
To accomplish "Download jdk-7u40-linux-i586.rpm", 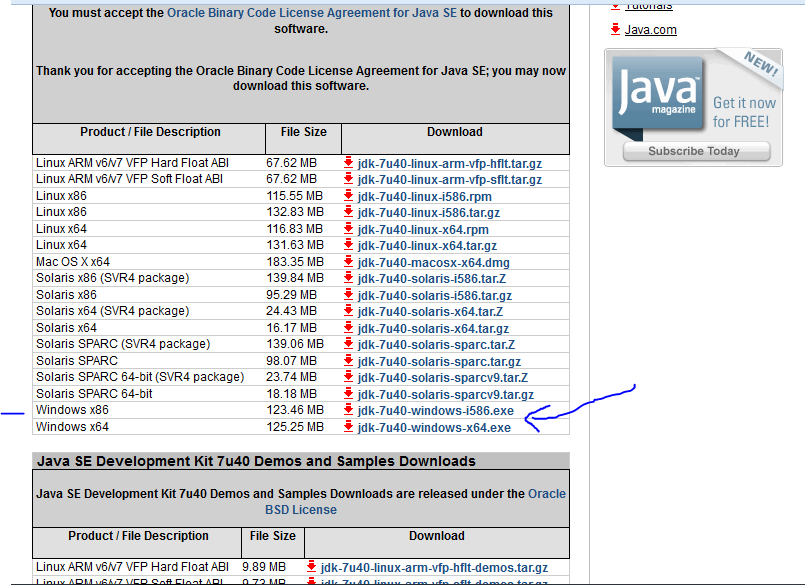I will 425,197.
